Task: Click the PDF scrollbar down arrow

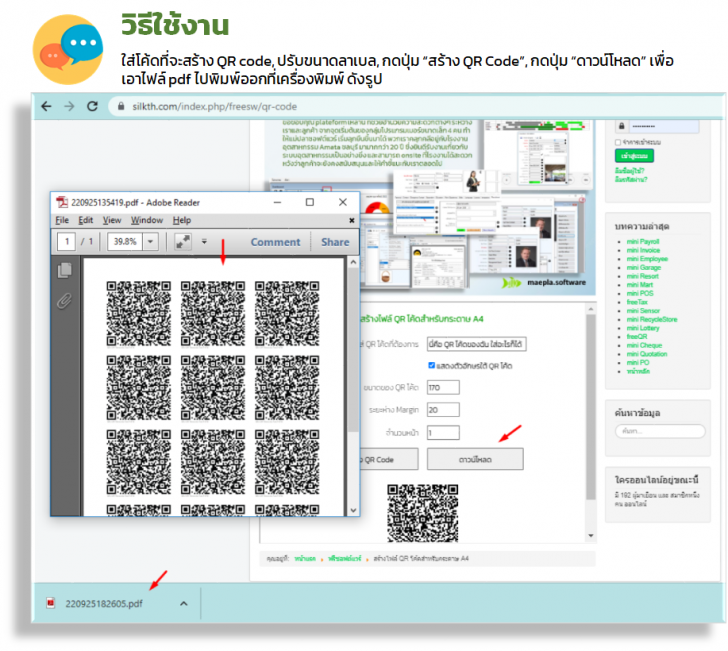Action: point(353,510)
